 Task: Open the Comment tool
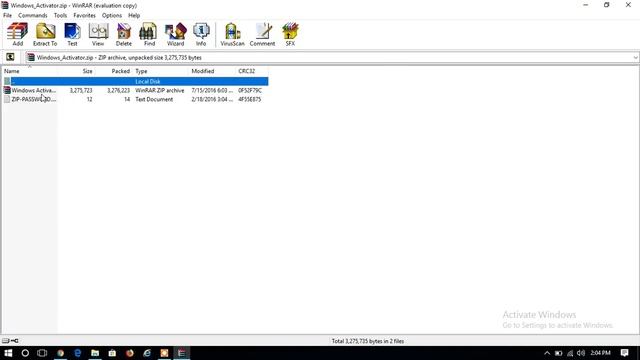[x=262, y=34]
